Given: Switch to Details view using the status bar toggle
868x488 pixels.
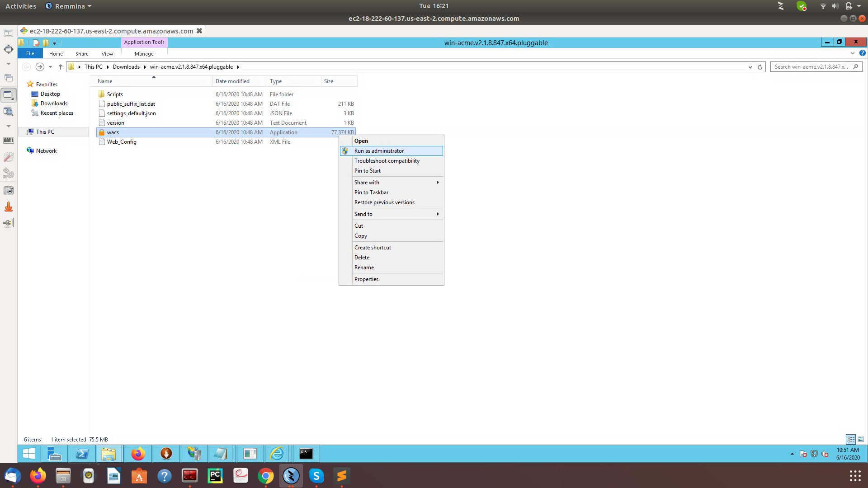Looking at the screenshot, I should coord(852,439).
